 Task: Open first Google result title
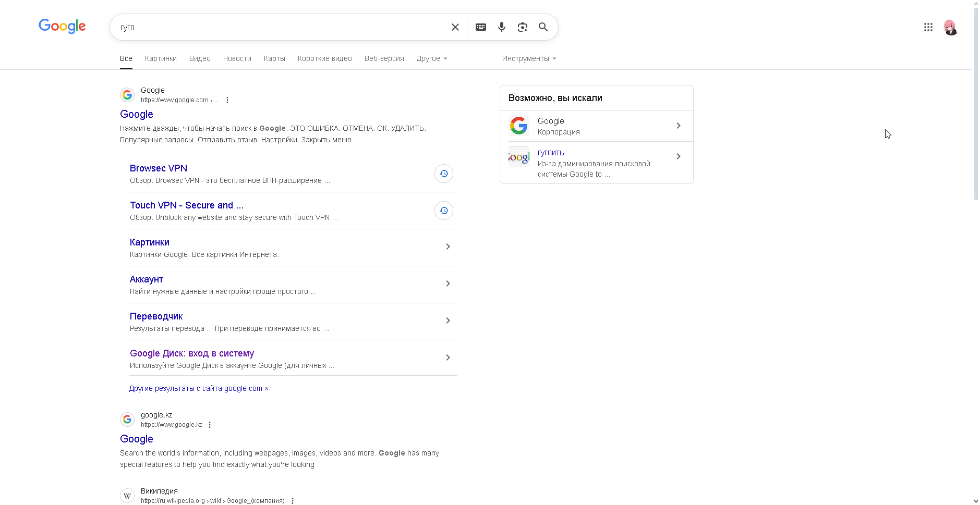pyautogui.click(x=137, y=114)
